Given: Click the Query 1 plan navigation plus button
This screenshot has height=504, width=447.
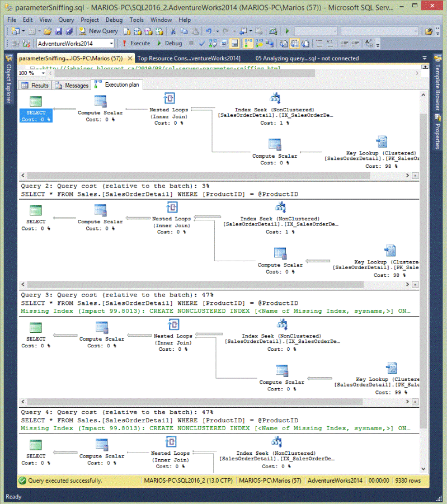Looking at the screenshot, I should [x=415, y=176].
